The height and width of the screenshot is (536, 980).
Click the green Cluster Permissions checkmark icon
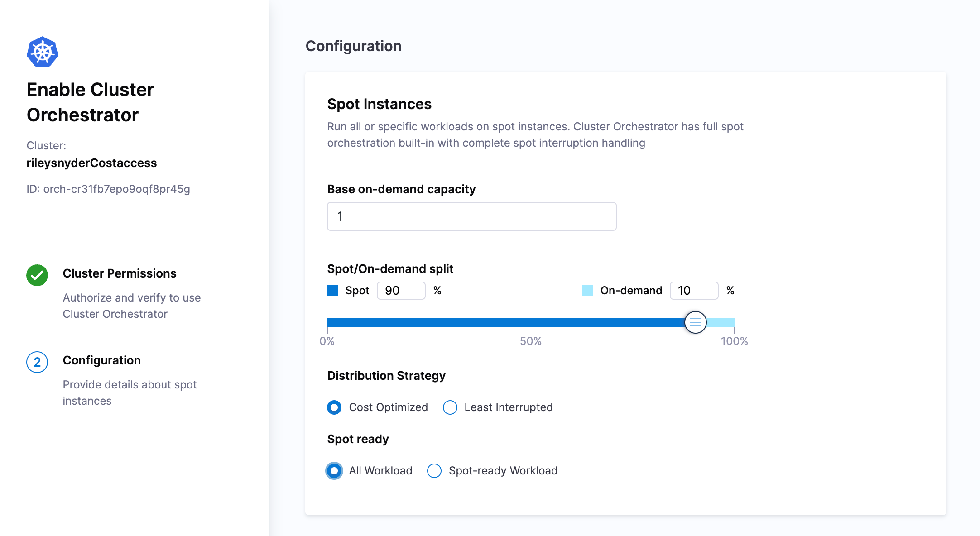tap(37, 275)
